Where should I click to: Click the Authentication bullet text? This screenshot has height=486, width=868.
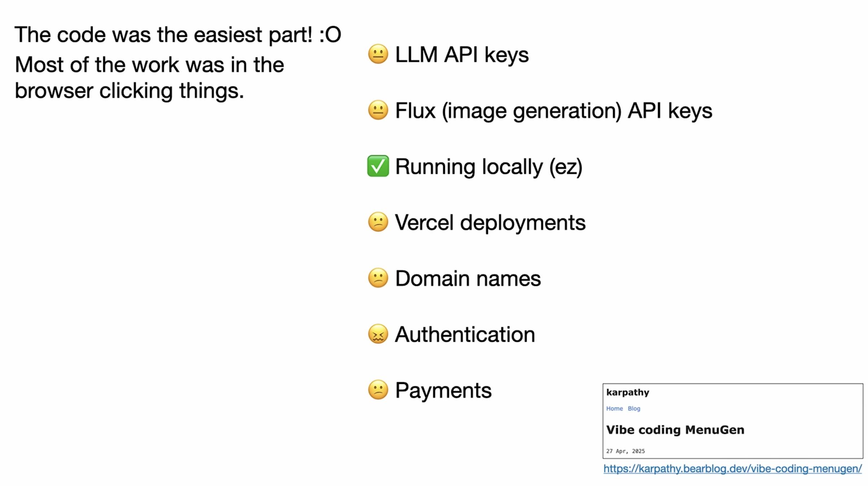(465, 335)
